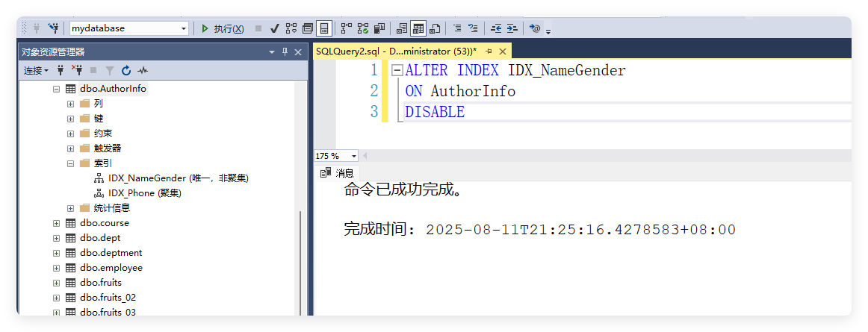
Task: Expand the 触发器 folder
Action: (x=70, y=148)
